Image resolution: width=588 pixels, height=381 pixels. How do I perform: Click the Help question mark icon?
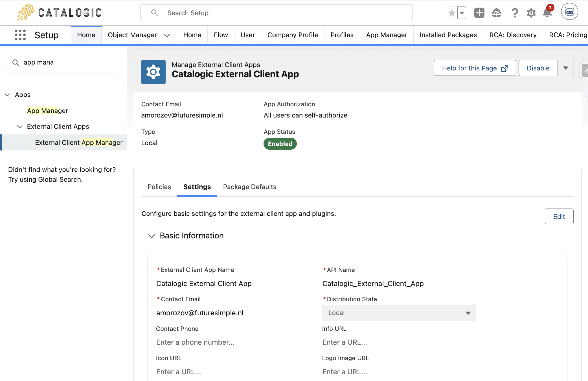click(x=515, y=13)
